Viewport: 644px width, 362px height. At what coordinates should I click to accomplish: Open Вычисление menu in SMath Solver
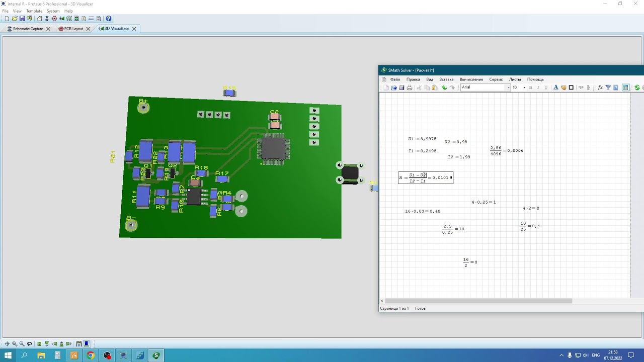click(471, 79)
